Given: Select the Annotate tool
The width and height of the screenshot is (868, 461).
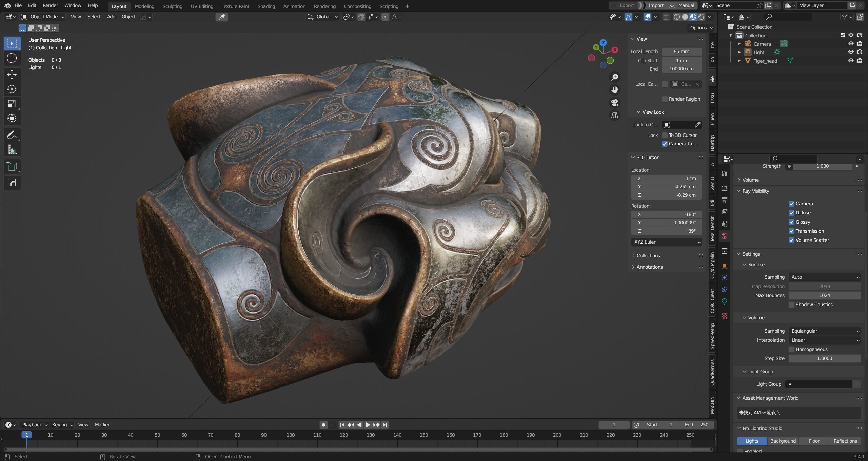Looking at the screenshot, I should tap(12, 135).
